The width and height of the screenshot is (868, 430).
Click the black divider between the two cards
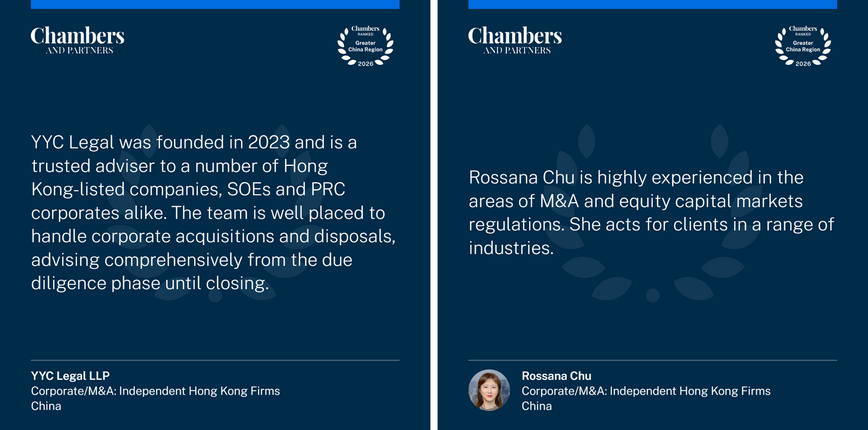(434, 215)
